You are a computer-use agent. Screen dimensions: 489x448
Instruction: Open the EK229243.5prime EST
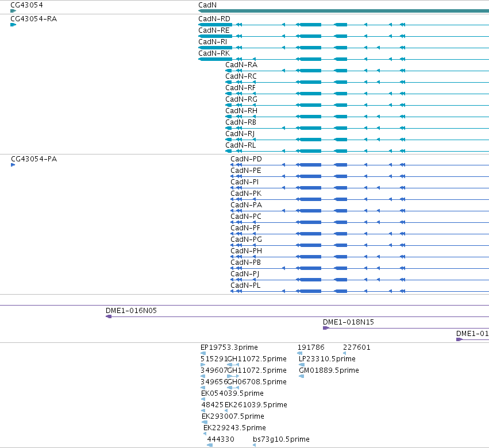[x=235, y=428]
